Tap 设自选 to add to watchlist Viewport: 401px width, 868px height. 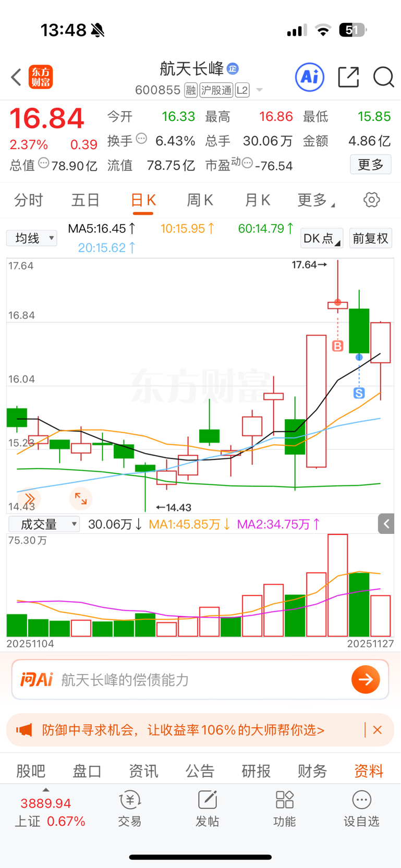pyautogui.click(x=361, y=809)
